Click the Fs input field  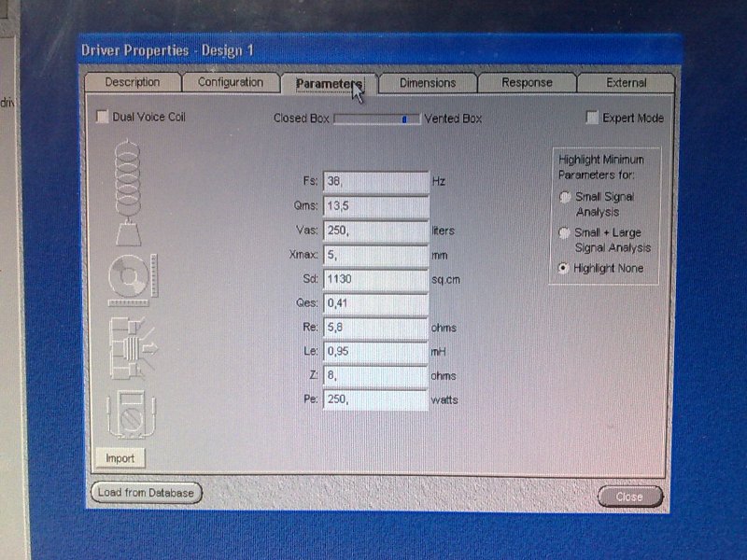(x=376, y=181)
